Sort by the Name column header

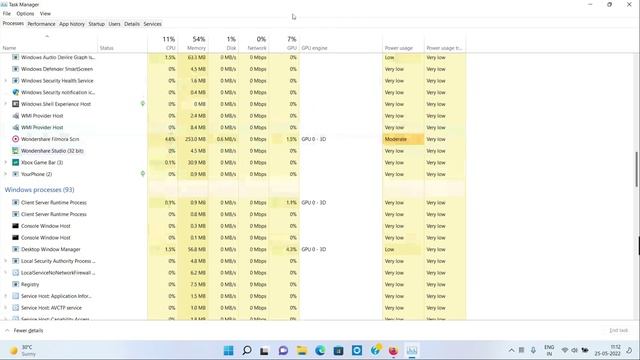click(49, 43)
